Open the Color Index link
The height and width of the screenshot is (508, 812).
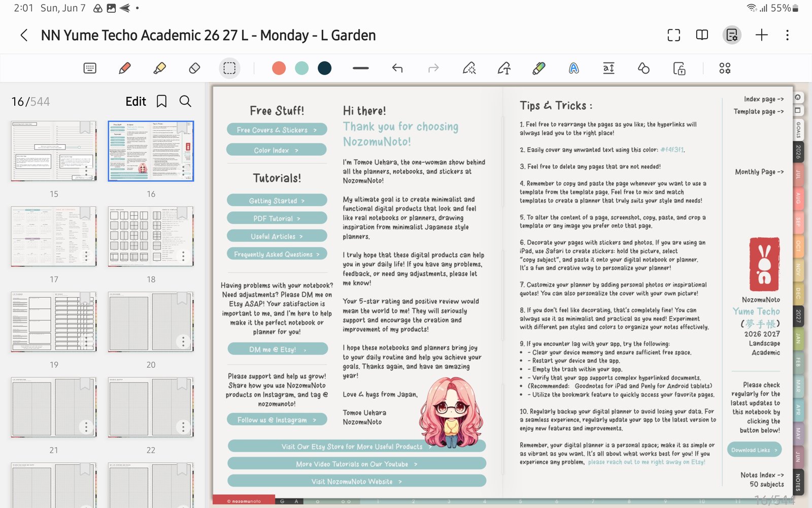[x=277, y=150]
